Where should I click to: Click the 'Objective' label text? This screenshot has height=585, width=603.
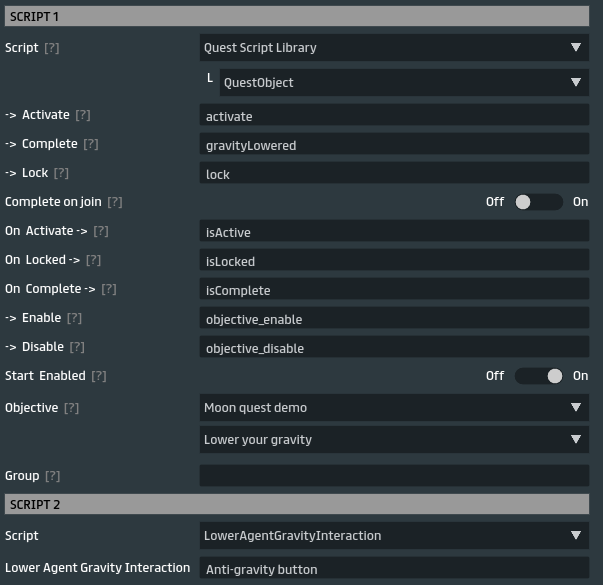point(32,408)
